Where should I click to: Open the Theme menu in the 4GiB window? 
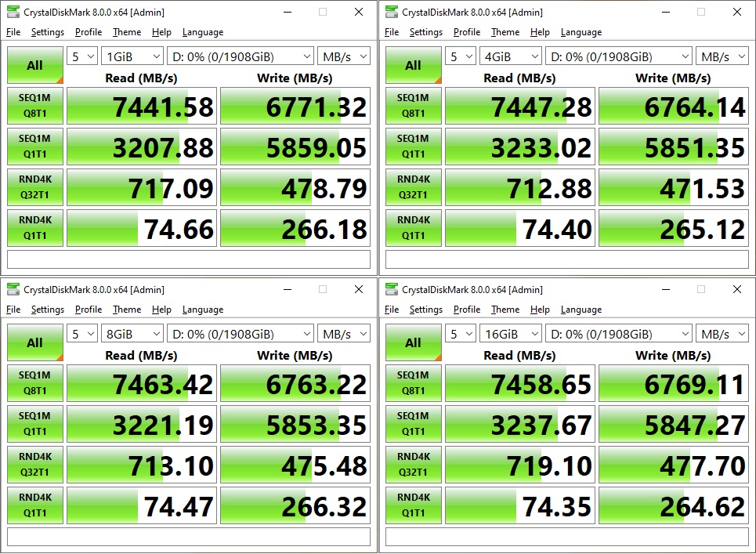[x=505, y=32]
